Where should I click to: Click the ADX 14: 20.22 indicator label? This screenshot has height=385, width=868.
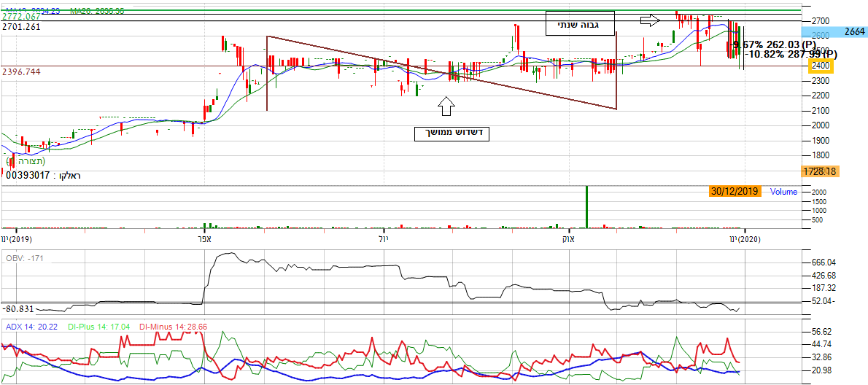[x=32, y=327]
